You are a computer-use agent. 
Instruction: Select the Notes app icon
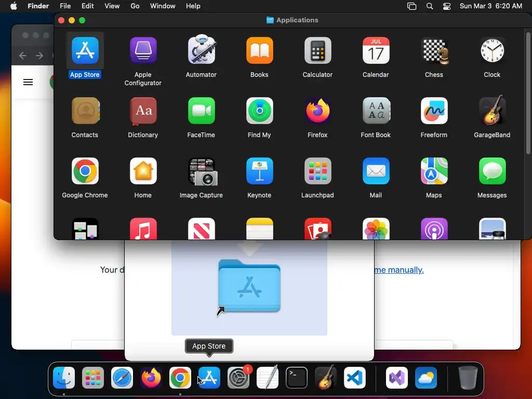coord(260,229)
